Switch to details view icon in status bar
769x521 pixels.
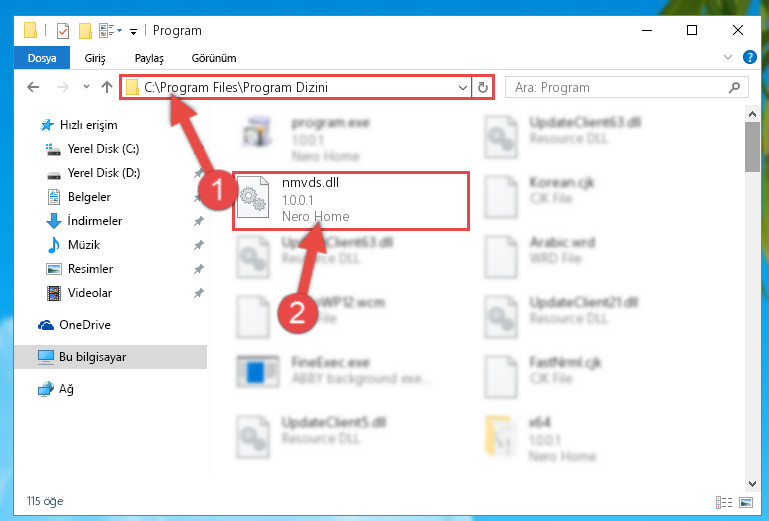723,502
